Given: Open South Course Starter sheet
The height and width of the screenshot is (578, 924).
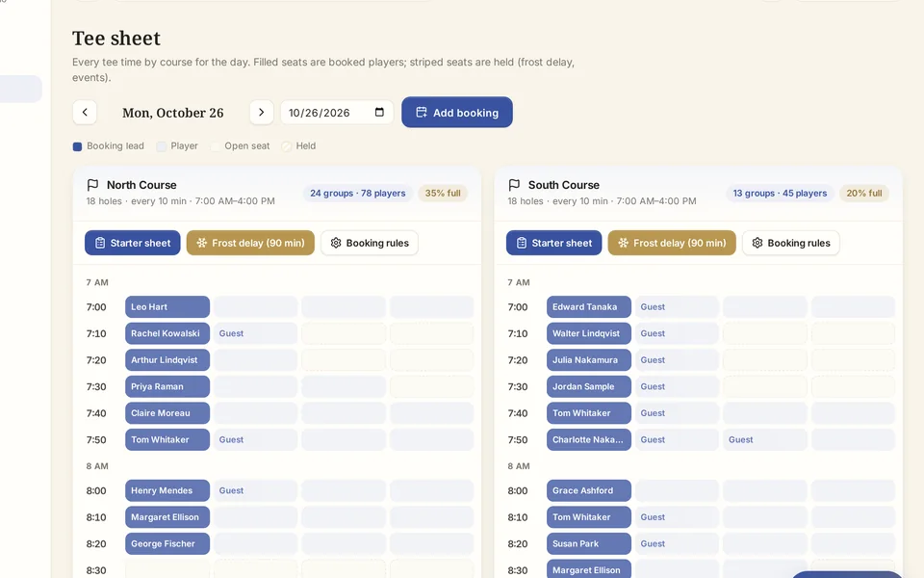Looking at the screenshot, I should (x=554, y=243).
